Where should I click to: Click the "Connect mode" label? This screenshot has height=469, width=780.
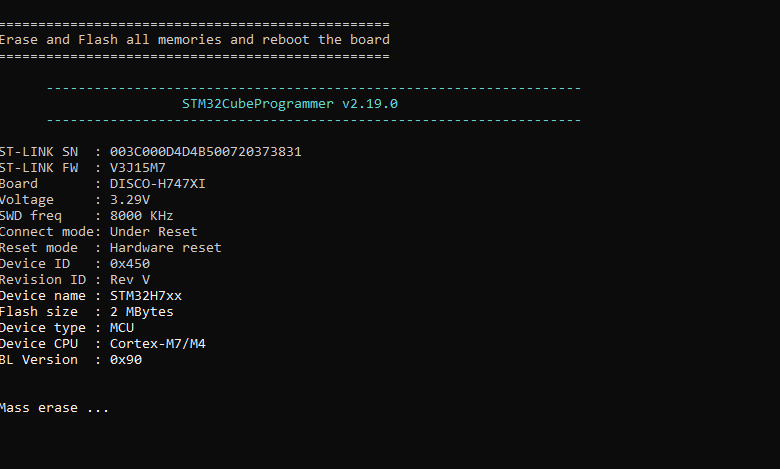tap(42, 232)
